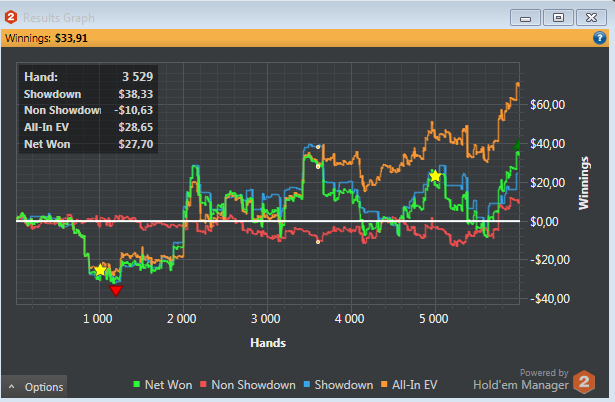Viewport: 615px width, 402px height.
Task: Maximize the Results Graph window
Action: pyautogui.click(x=558, y=18)
